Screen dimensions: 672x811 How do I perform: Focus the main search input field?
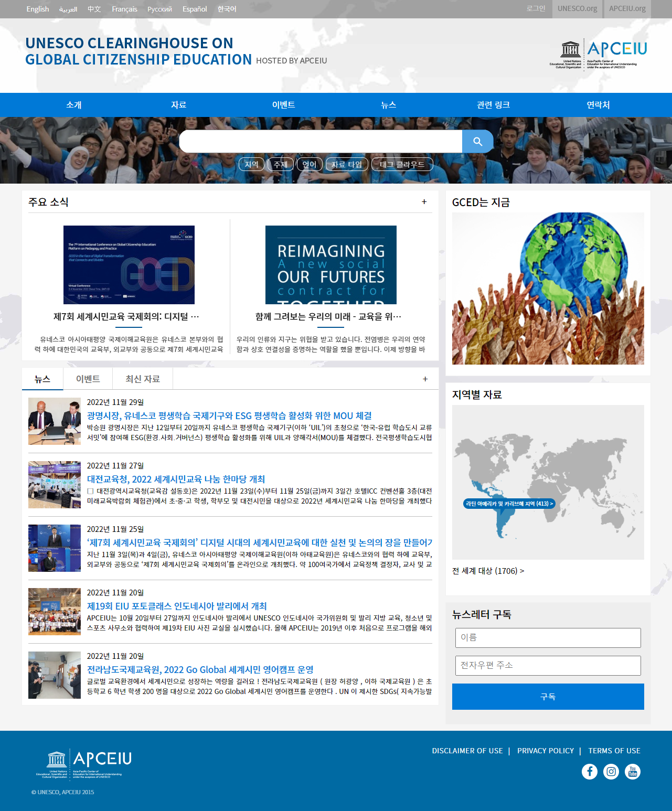[x=321, y=142]
